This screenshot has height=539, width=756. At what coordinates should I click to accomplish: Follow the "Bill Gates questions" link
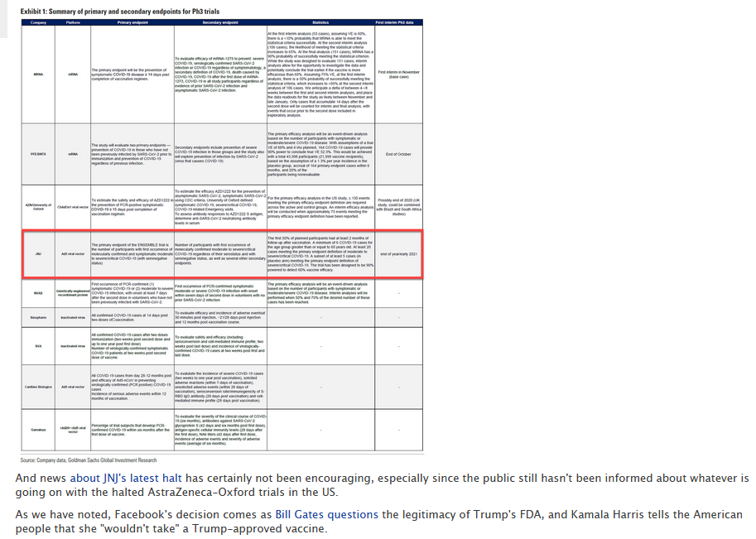click(326, 514)
